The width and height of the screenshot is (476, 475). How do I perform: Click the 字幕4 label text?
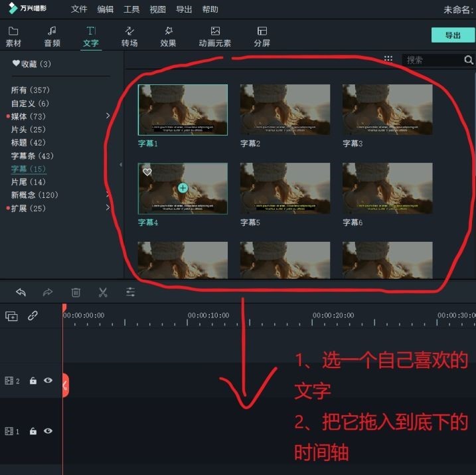148,223
